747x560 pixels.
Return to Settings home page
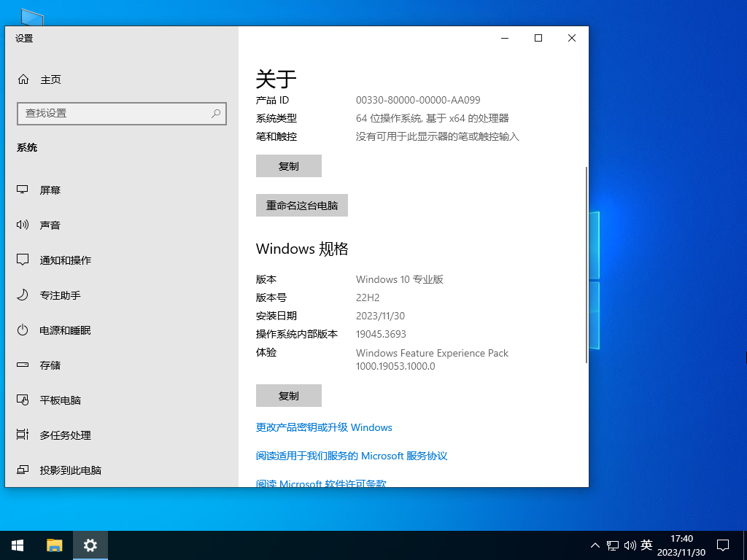(x=44, y=79)
